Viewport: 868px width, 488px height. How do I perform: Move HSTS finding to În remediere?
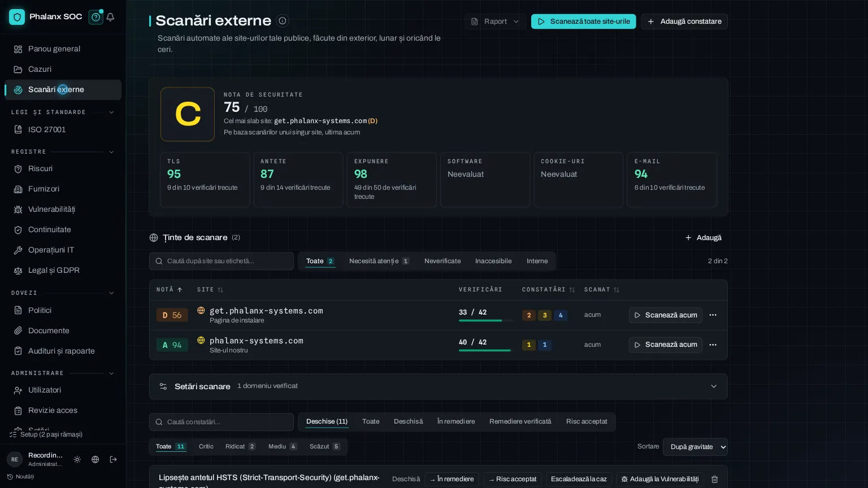click(x=452, y=479)
